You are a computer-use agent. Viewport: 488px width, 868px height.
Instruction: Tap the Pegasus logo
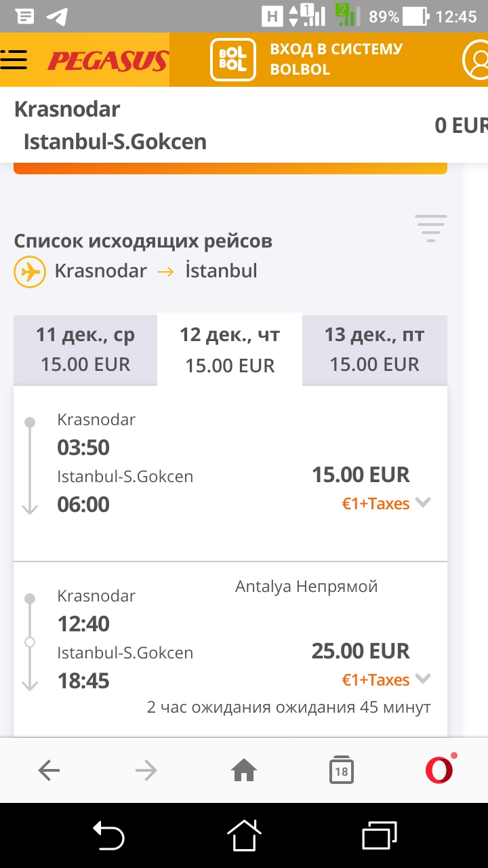107,61
